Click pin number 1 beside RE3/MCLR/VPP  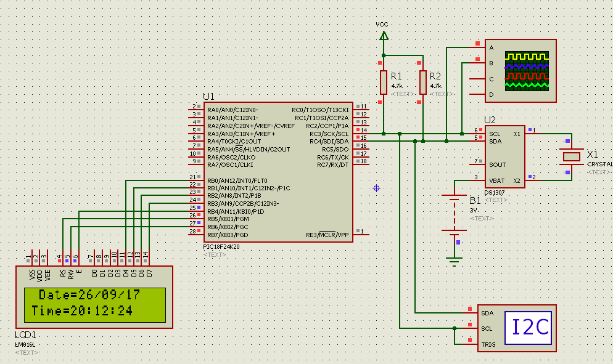[363, 231]
